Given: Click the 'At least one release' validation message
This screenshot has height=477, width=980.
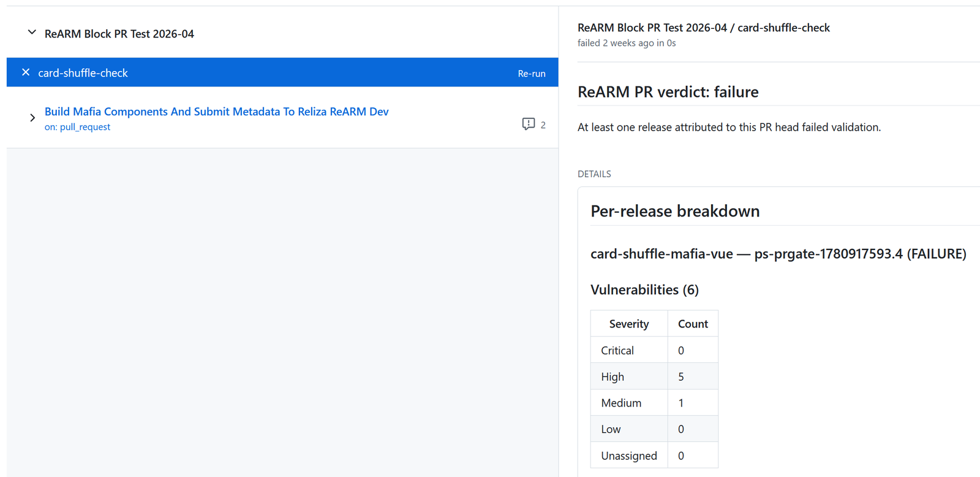Looking at the screenshot, I should (729, 127).
